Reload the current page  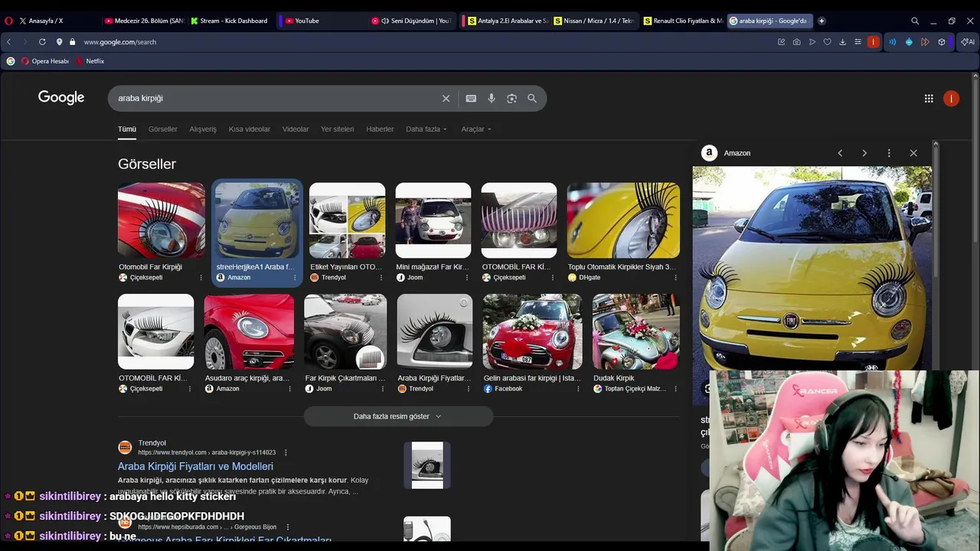(42, 42)
